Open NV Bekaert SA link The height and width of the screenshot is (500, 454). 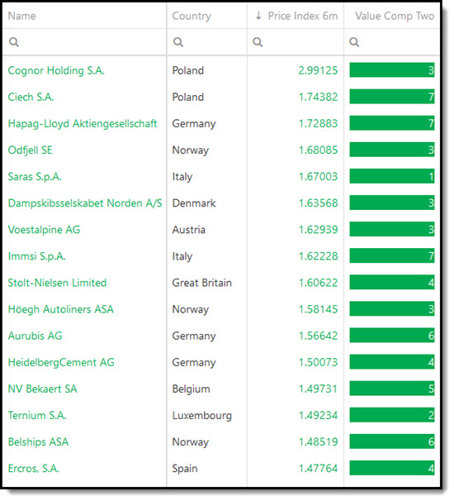point(42,389)
